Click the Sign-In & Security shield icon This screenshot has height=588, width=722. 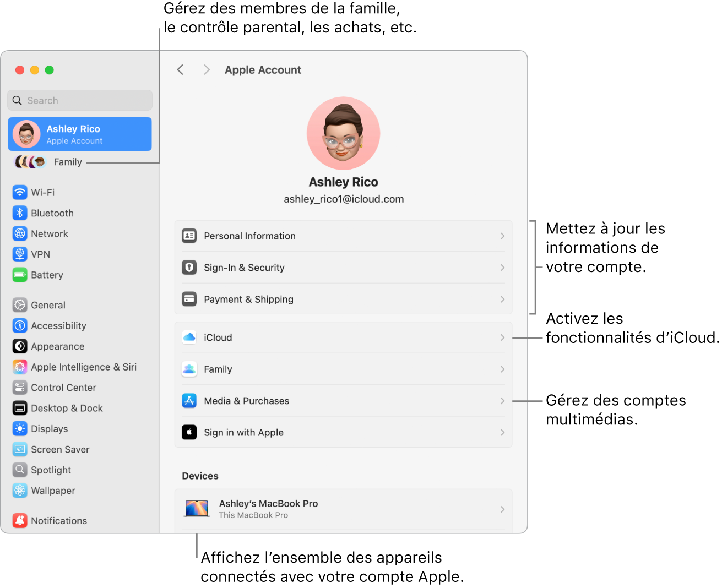(x=189, y=268)
